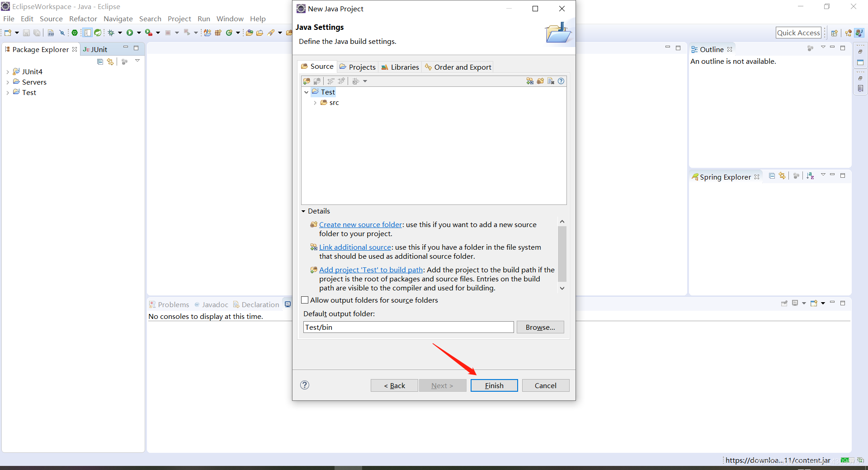Click the New Java Class green C icon

click(x=229, y=33)
